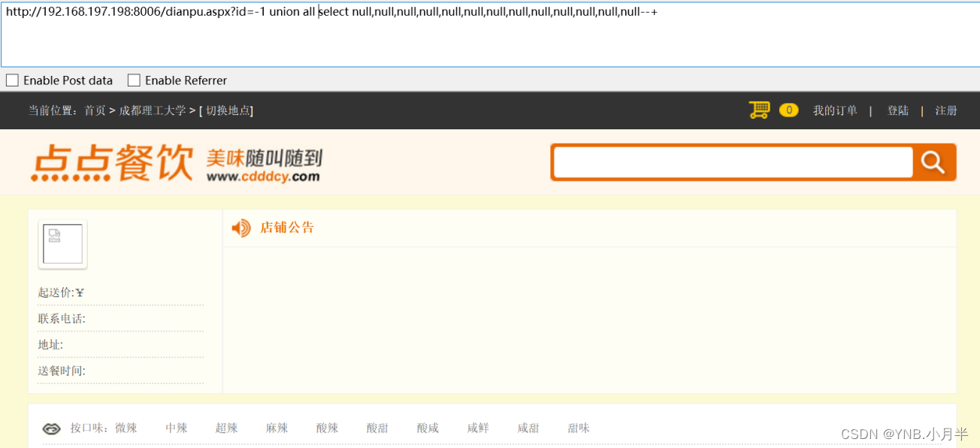Click the cart item count badge

coord(788,110)
